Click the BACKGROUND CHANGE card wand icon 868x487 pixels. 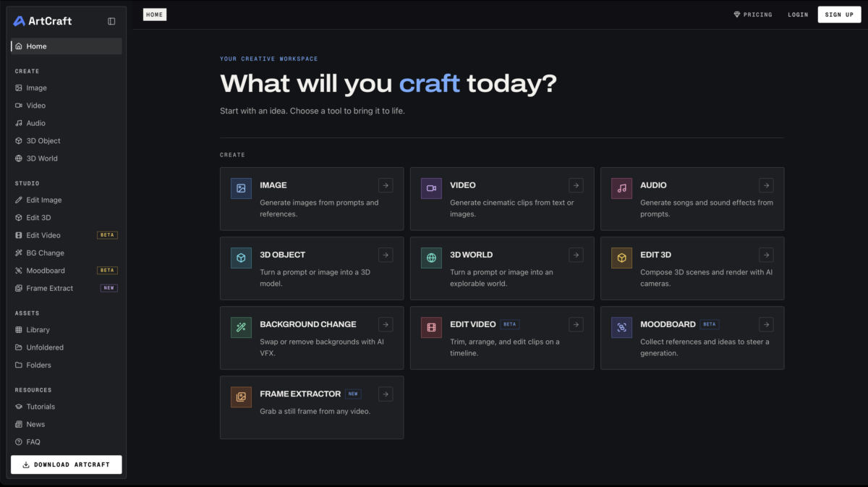pyautogui.click(x=242, y=327)
